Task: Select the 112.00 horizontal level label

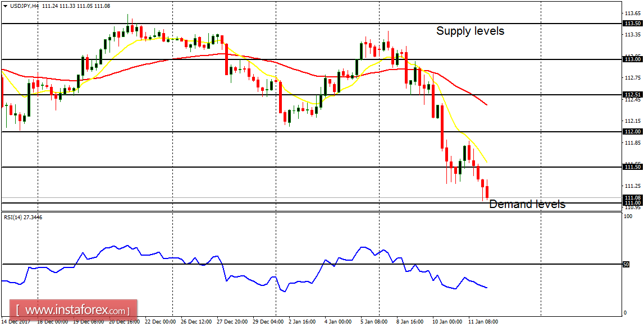Action: tap(632, 132)
